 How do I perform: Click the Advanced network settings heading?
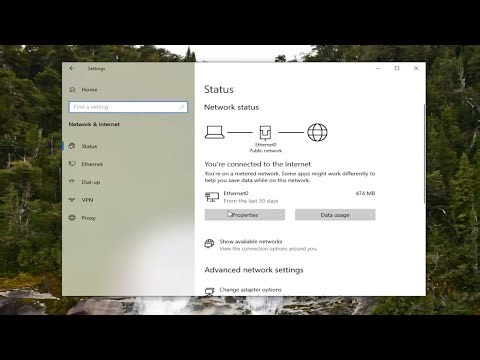[x=254, y=270]
